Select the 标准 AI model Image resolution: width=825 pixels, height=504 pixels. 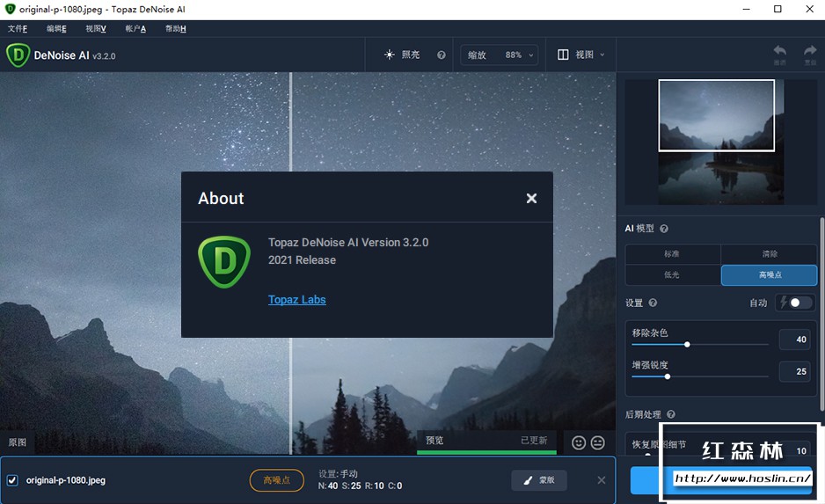pyautogui.click(x=673, y=254)
